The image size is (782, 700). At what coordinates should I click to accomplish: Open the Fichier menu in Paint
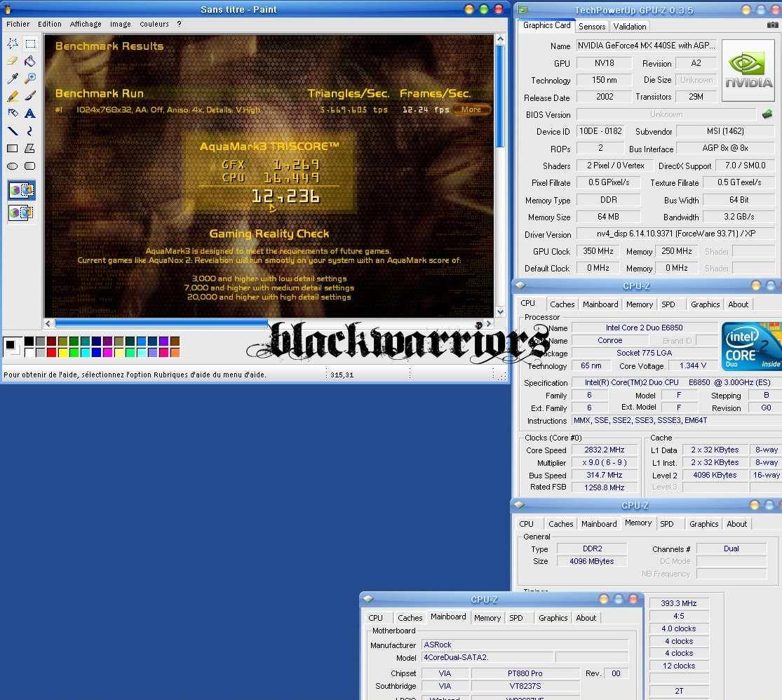pyautogui.click(x=18, y=24)
